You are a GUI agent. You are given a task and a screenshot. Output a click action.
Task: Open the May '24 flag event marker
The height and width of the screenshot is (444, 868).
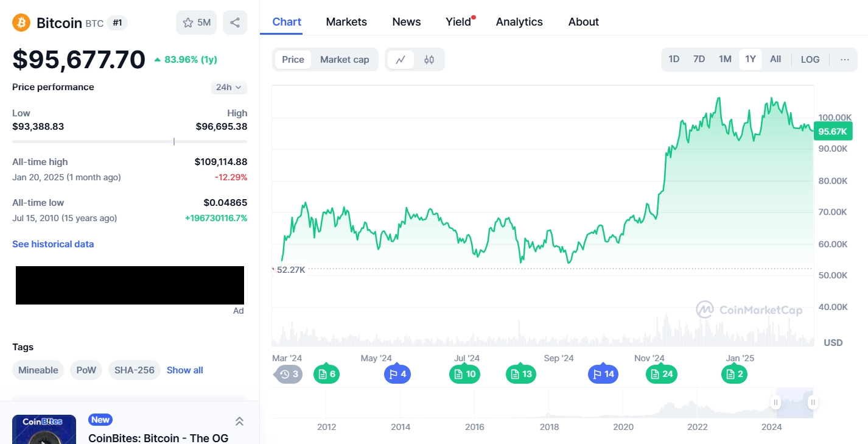(397, 374)
